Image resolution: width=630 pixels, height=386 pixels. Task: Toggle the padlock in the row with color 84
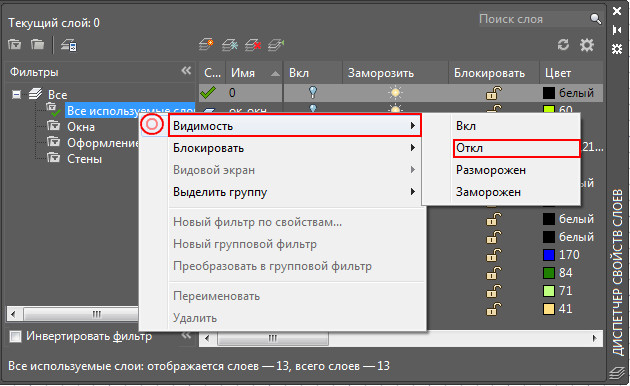click(494, 273)
